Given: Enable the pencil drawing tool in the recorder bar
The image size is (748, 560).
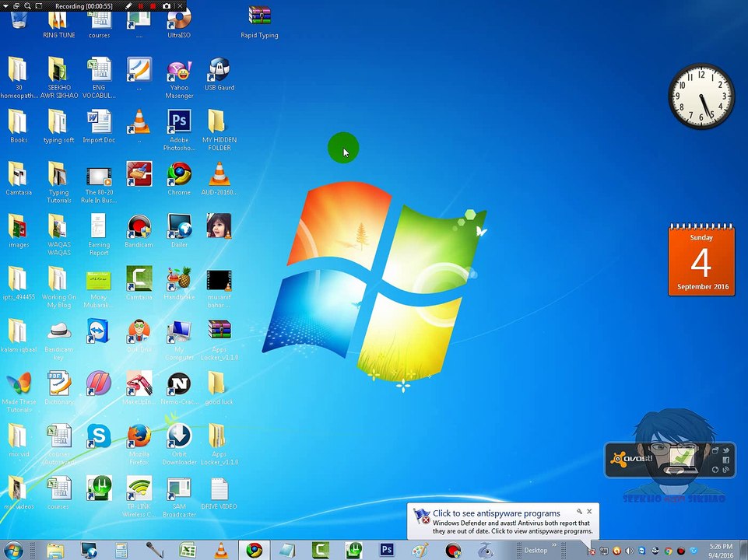Looking at the screenshot, I should click(129, 6).
